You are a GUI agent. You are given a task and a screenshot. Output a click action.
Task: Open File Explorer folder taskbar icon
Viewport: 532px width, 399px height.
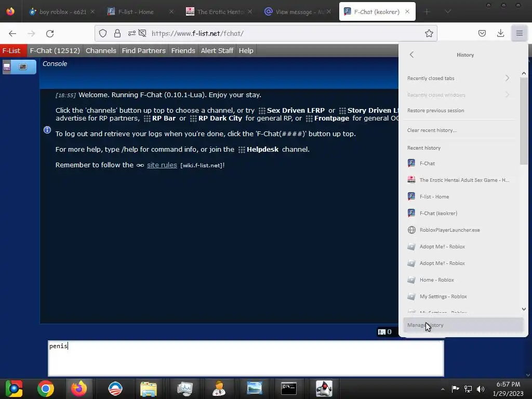[x=148, y=389]
